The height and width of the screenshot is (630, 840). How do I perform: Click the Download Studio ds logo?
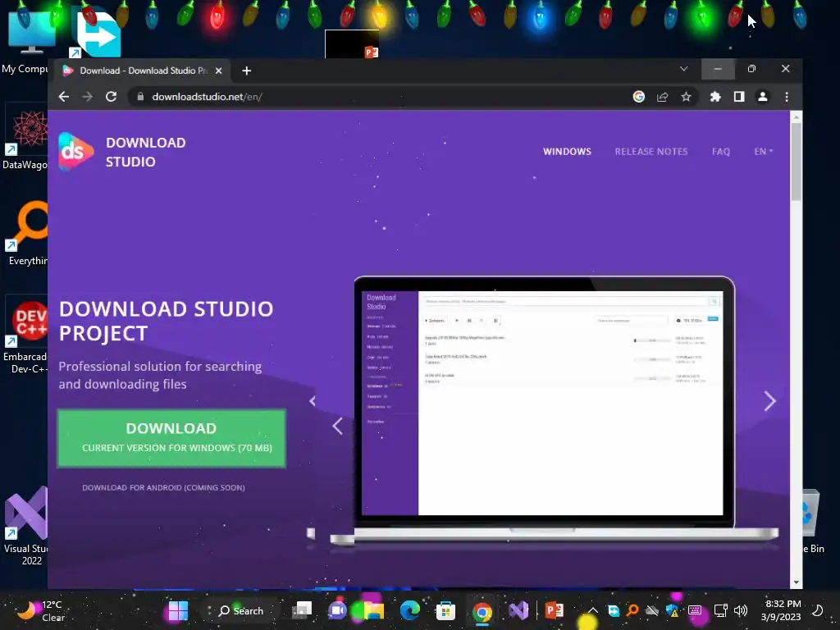point(75,152)
